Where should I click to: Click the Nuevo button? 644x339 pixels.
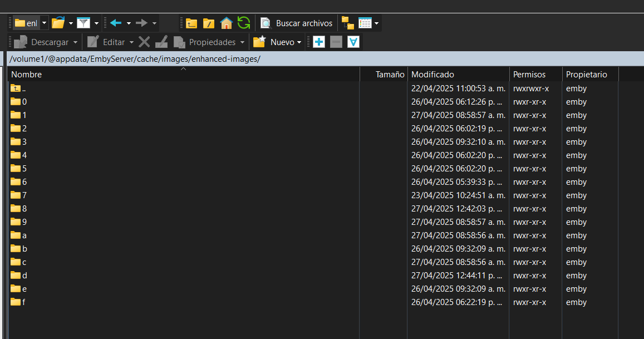(x=277, y=42)
